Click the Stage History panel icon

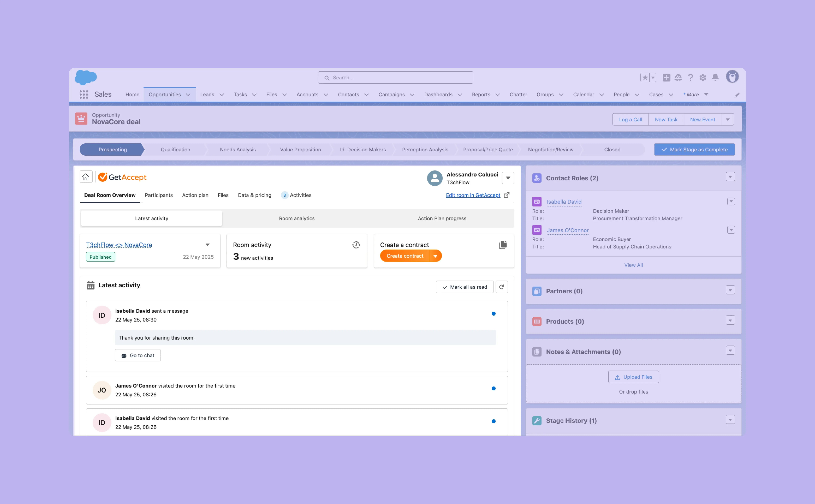click(x=537, y=421)
